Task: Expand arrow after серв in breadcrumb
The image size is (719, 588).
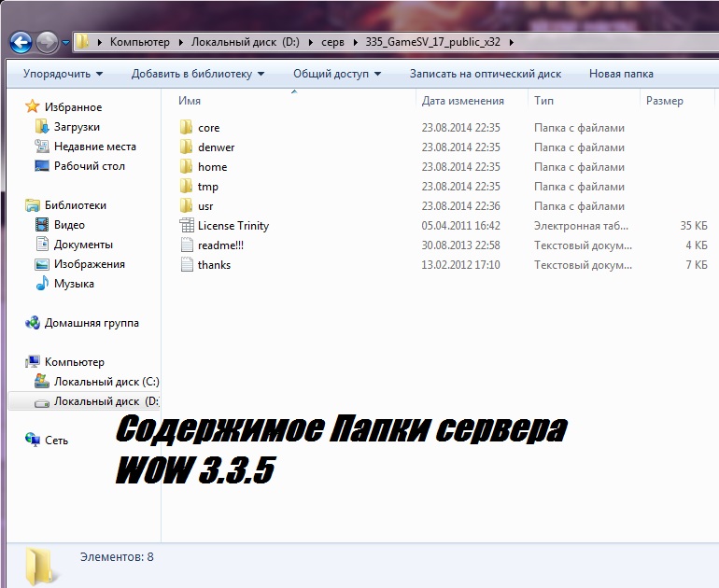Action: pyautogui.click(x=356, y=43)
